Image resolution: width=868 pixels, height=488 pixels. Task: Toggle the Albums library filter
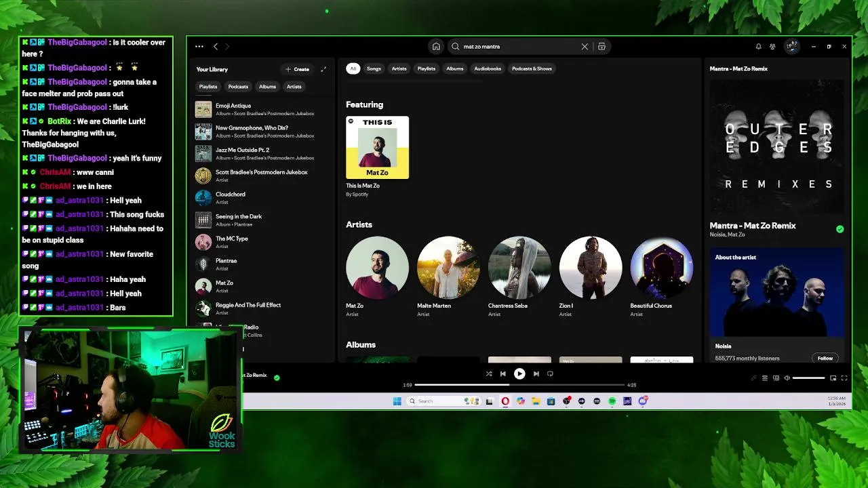click(267, 87)
